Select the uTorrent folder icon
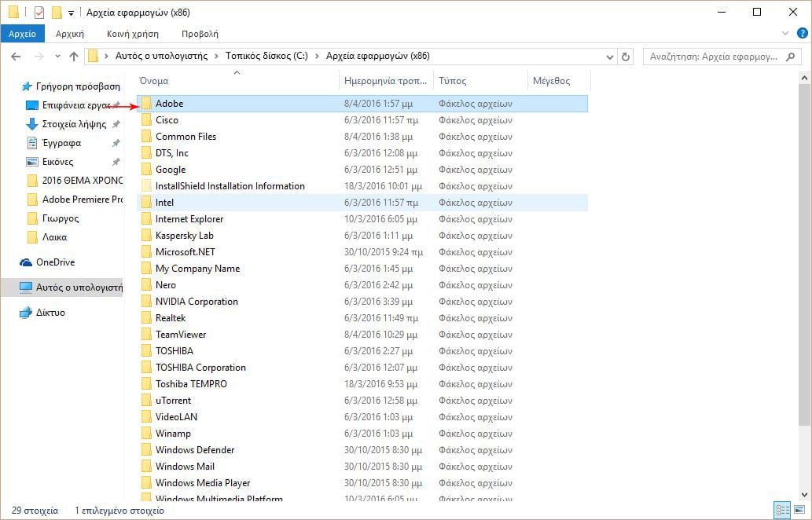 point(146,401)
